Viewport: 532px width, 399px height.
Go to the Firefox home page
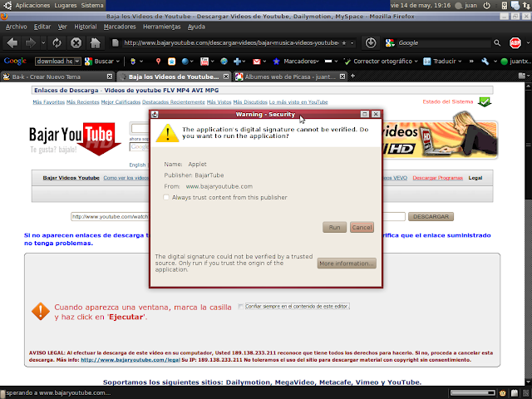coord(95,43)
